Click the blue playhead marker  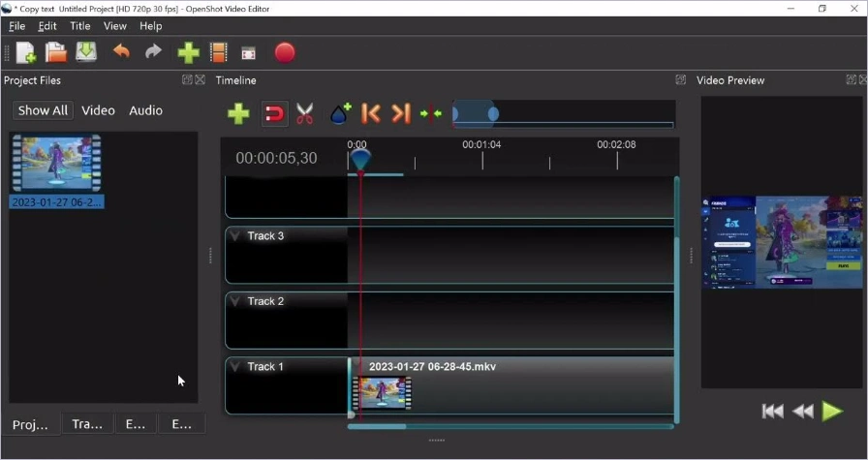[359, 160]
